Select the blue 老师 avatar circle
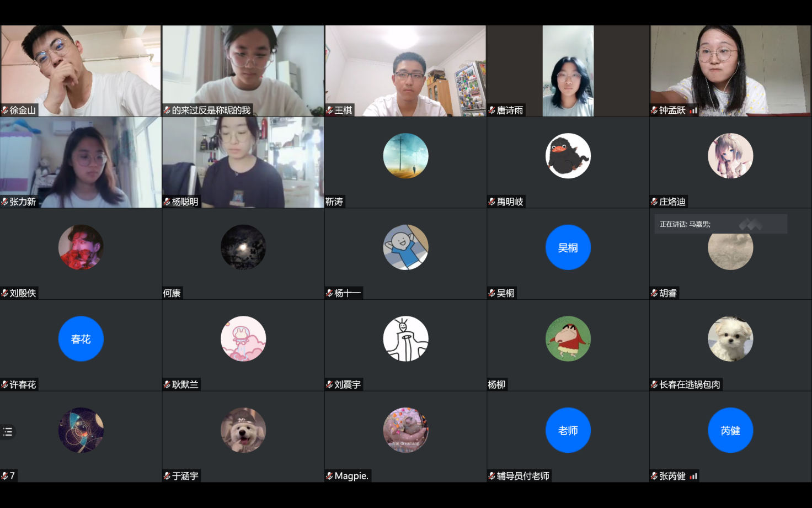 (568, 430)
